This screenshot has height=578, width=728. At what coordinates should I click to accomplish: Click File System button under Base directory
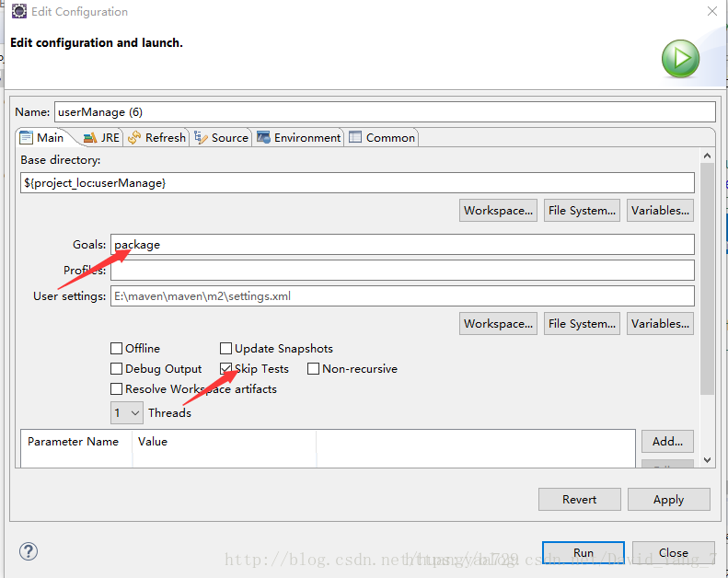pyautogui.click(x=582, y=211)
